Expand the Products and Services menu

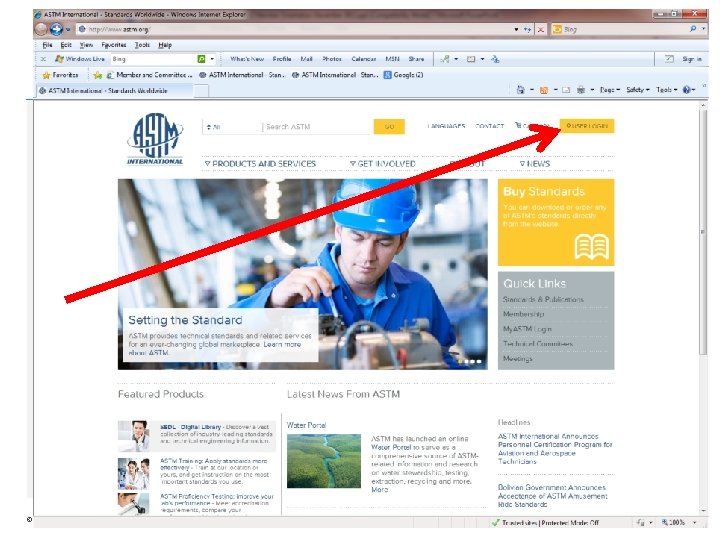[260, 164]
